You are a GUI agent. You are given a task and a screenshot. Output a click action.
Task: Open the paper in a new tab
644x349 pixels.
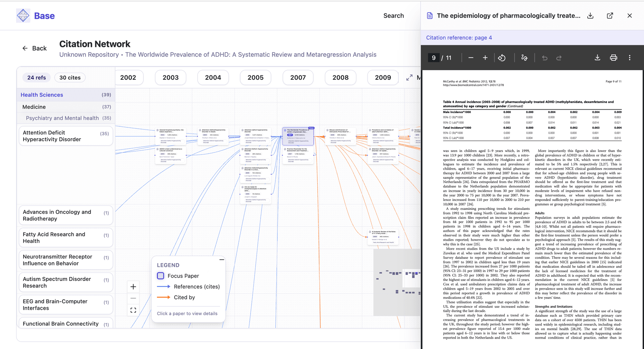point(610,16)
